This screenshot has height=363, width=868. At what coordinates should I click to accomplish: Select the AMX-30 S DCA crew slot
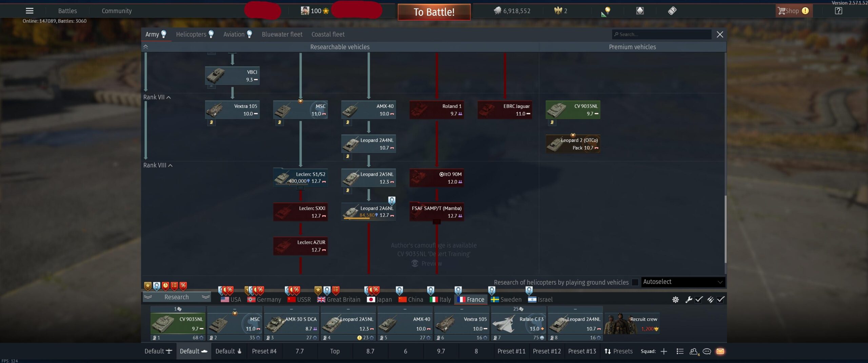(x=291, y=324)
